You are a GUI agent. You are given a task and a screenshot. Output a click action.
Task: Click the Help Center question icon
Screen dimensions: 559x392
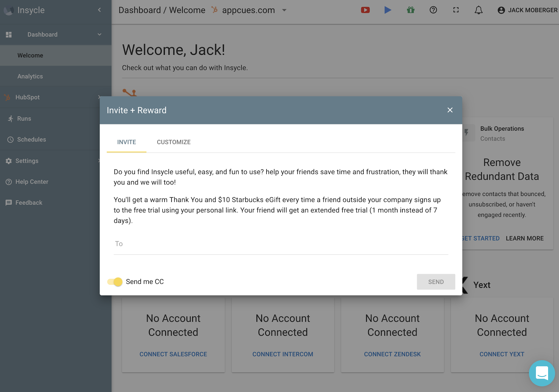(9, 182)
